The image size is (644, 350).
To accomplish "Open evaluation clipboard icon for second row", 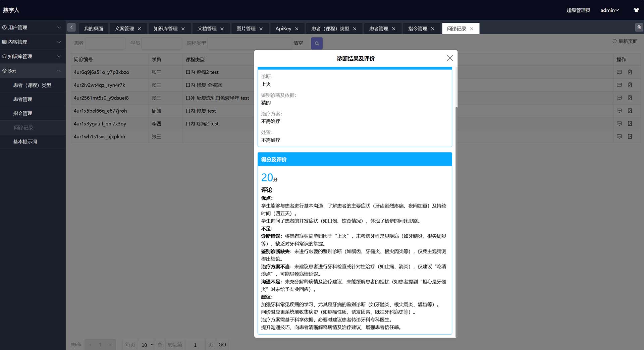I will 630,85.
